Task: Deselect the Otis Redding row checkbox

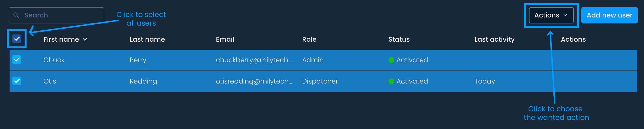Action: coord(17,81)
